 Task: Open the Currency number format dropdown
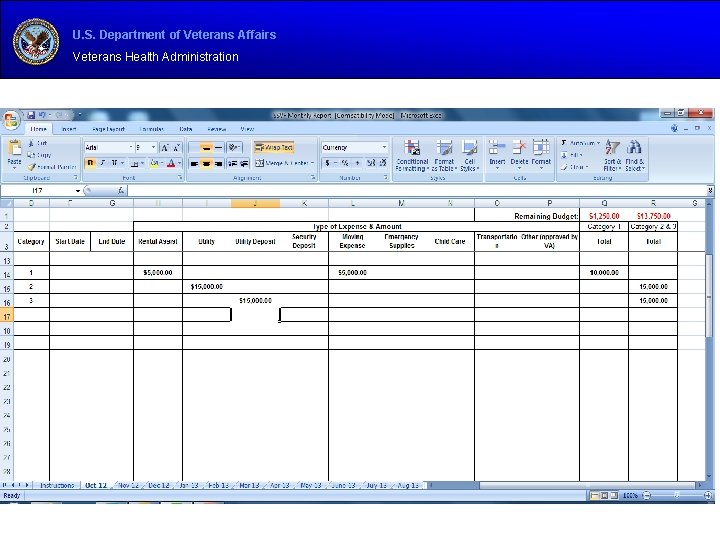(384, 147)
